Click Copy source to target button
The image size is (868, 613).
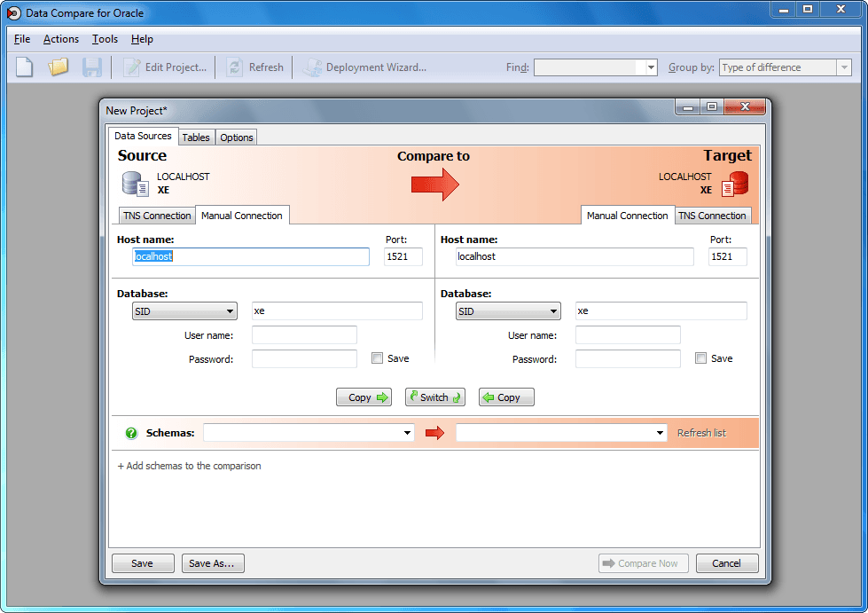pyautogui.click(x=364, y=397)
